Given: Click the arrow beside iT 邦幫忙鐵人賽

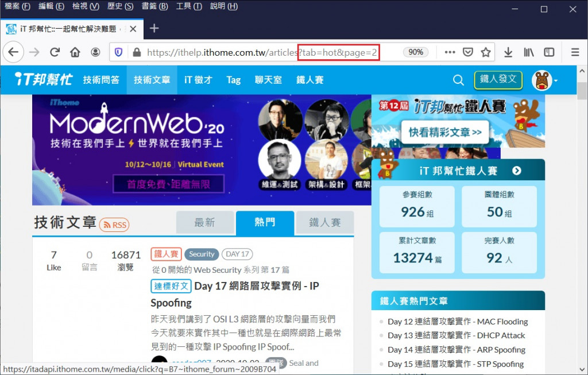Looking at the screenshot, I should click(517, 171).
